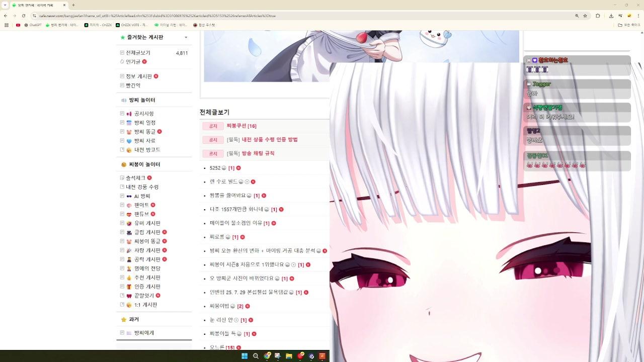Open 팬튜브 board
The width and height of the screenshot is (644, 362).
pos(141,214)
